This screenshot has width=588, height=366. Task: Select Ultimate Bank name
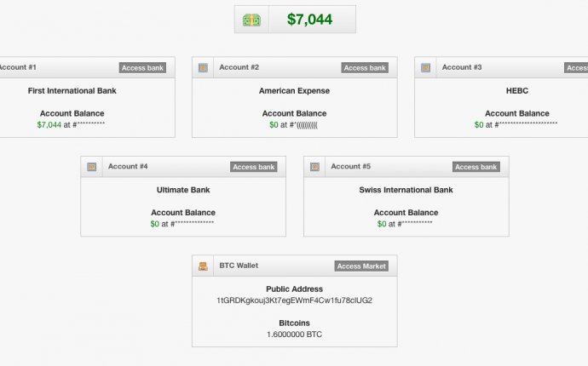(183, 190)
